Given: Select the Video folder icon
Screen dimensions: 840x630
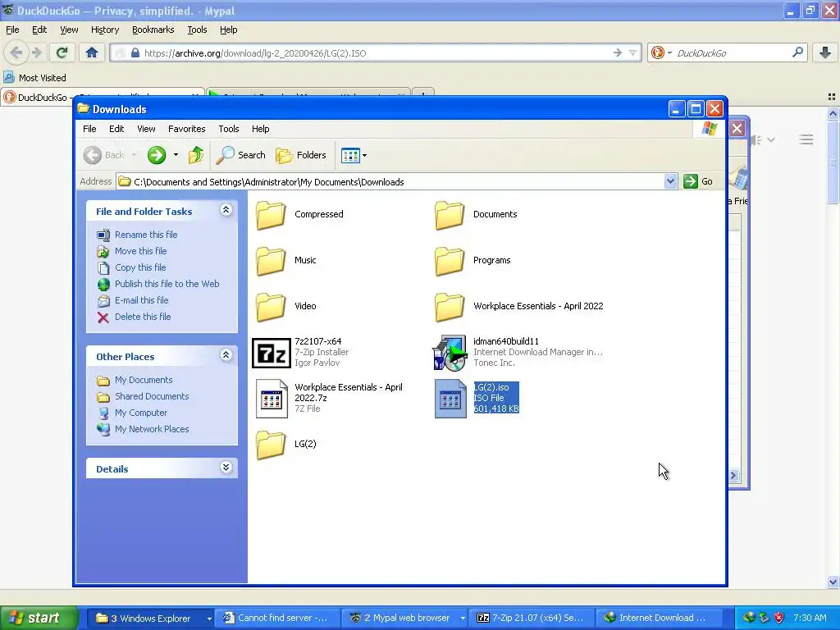Looking at the screenshot, I should click(271, 307).
